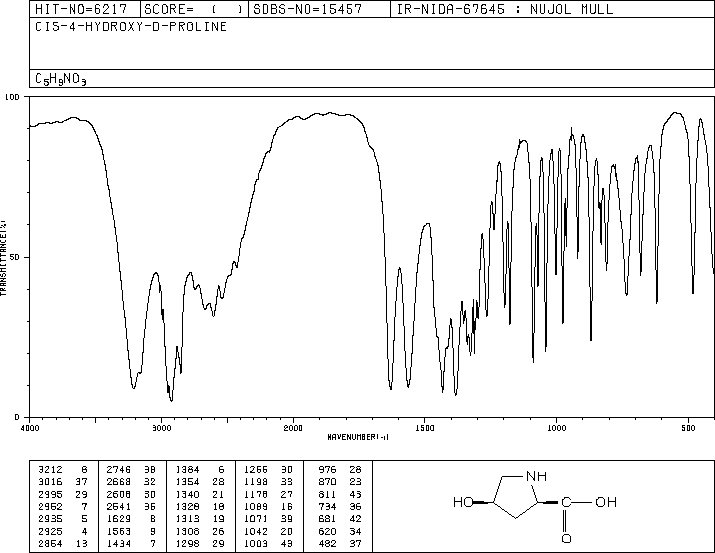Click the IR-NIDA-67645 NUJOL MULL label
The height and width of the screenshot is (553, 715).
coord(505,9)
